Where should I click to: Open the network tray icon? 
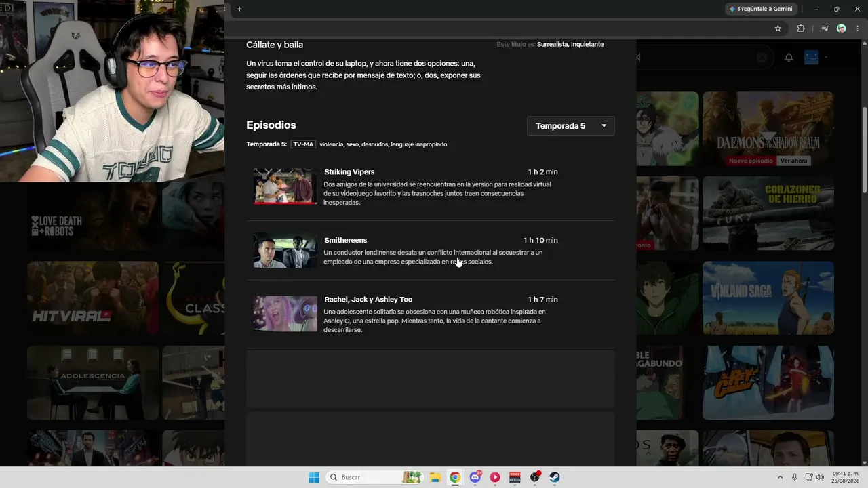(x=809, y=477)
